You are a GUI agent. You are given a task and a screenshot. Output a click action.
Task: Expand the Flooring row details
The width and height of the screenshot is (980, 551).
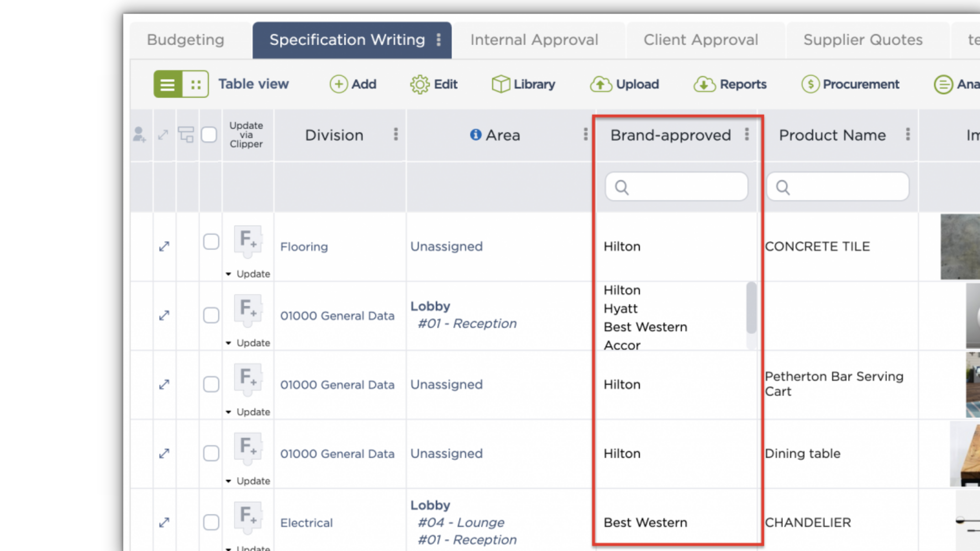(x=164, y=246)
